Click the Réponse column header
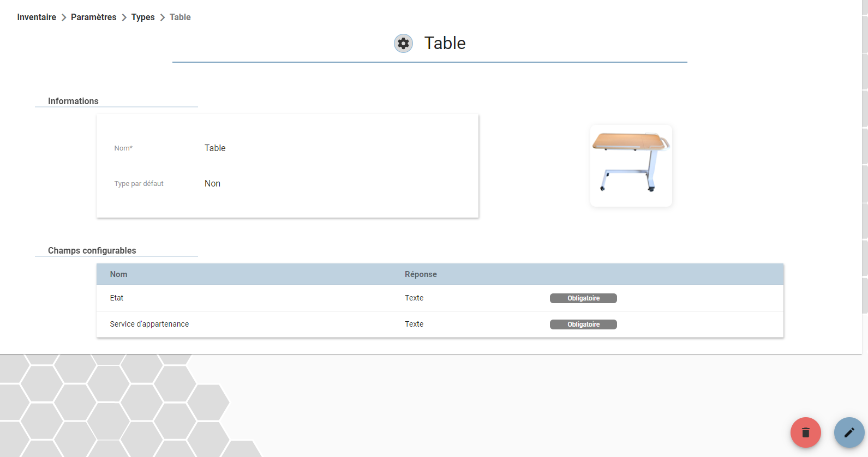868x457 pixels. pos(421,274)
